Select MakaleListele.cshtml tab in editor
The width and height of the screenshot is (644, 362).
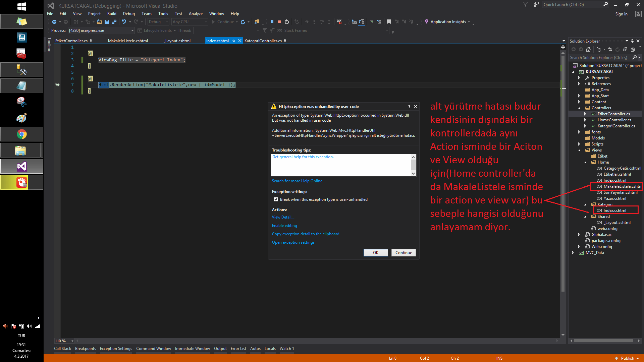(x=128, y=41)
